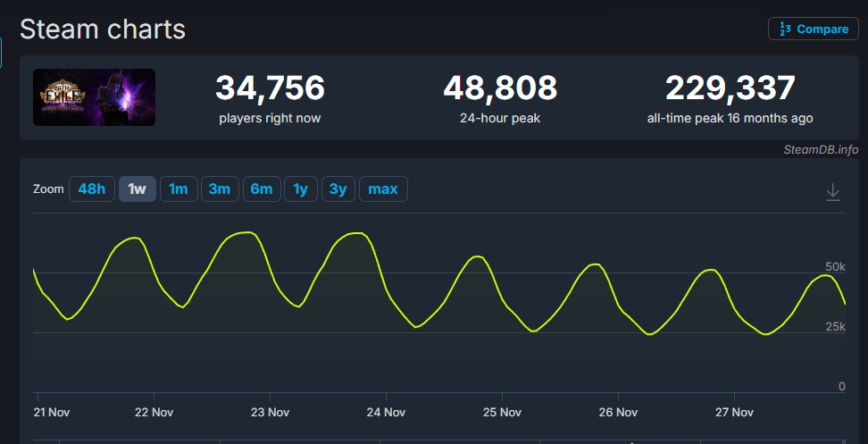Choose the 3y zoom option
This screenshot has height=444, width=868.
(338, 188)
